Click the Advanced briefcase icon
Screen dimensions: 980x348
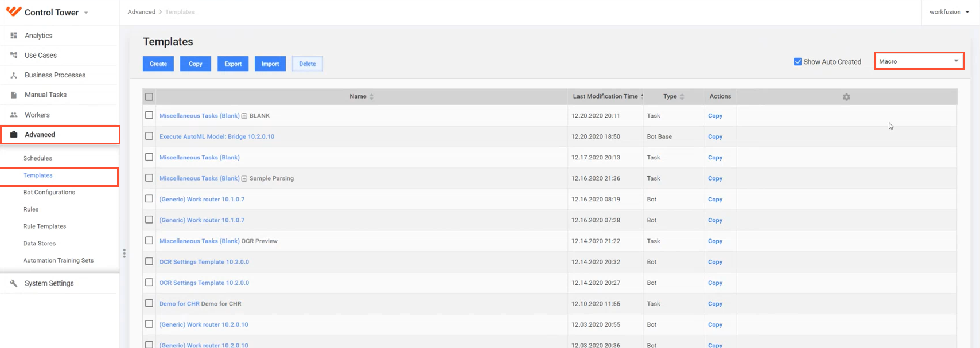tap(14, 135)
